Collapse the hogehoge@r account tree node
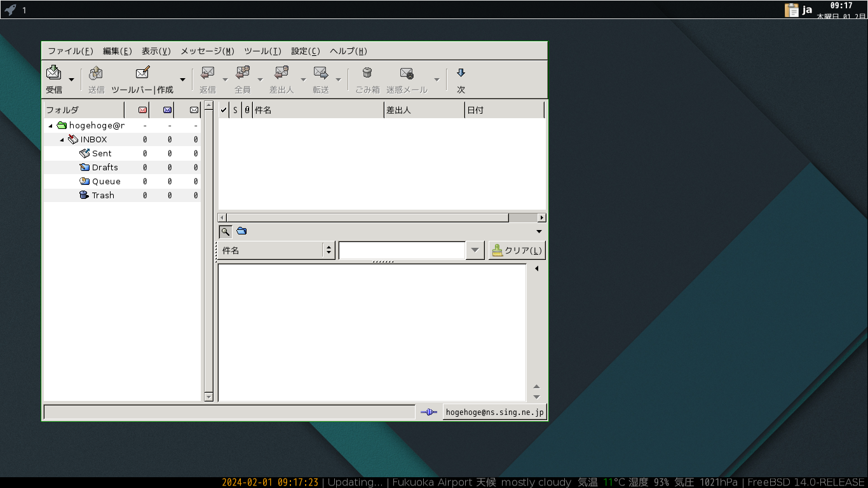The width and height of the screenshot is (868, 488). pos(50,126)
